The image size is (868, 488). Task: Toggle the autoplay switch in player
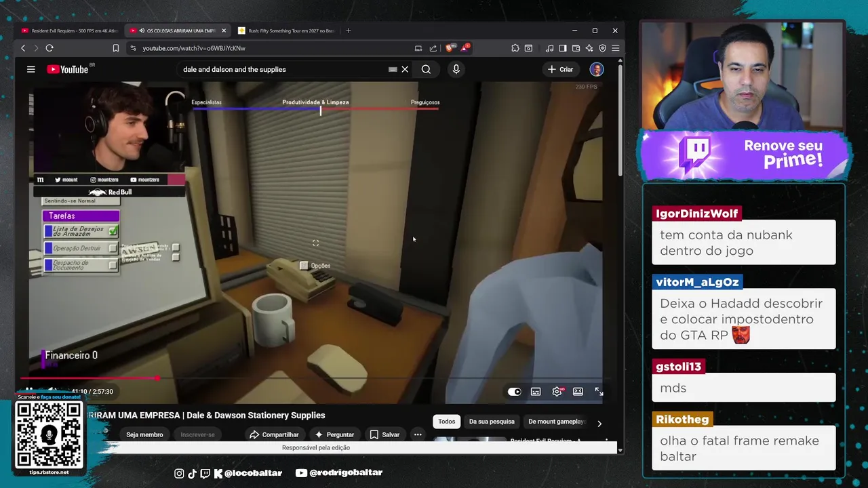point(515,392)
